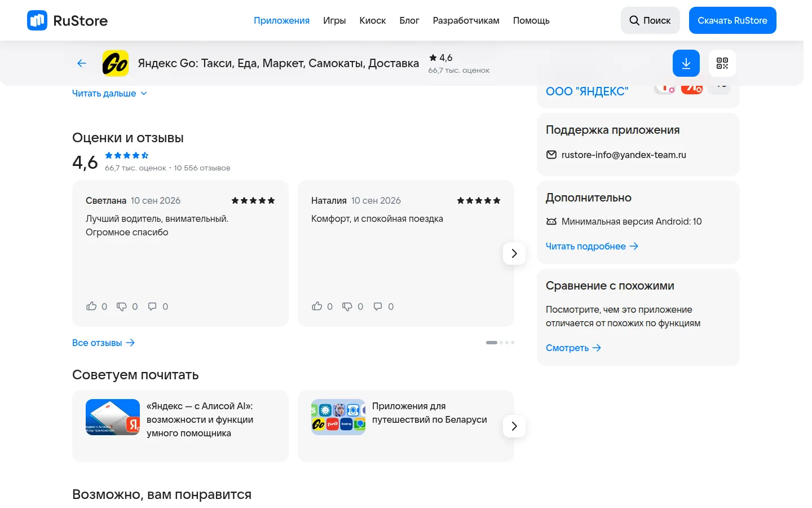Expand description via Читать дальше
This screenshot has height=508, width=812.
click(x=109, y=93)
